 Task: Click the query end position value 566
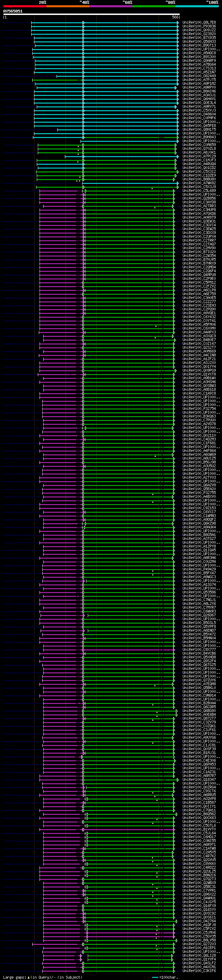click(175, 17)
